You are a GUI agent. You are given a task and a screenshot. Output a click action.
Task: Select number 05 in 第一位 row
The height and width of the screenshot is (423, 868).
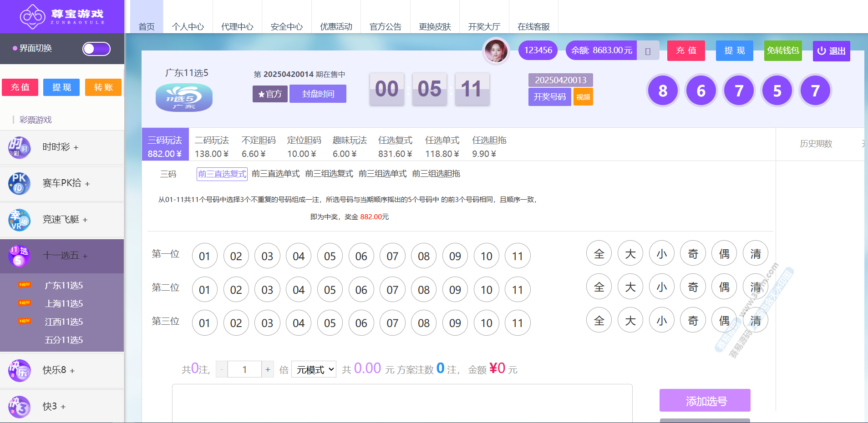point(330,256)
